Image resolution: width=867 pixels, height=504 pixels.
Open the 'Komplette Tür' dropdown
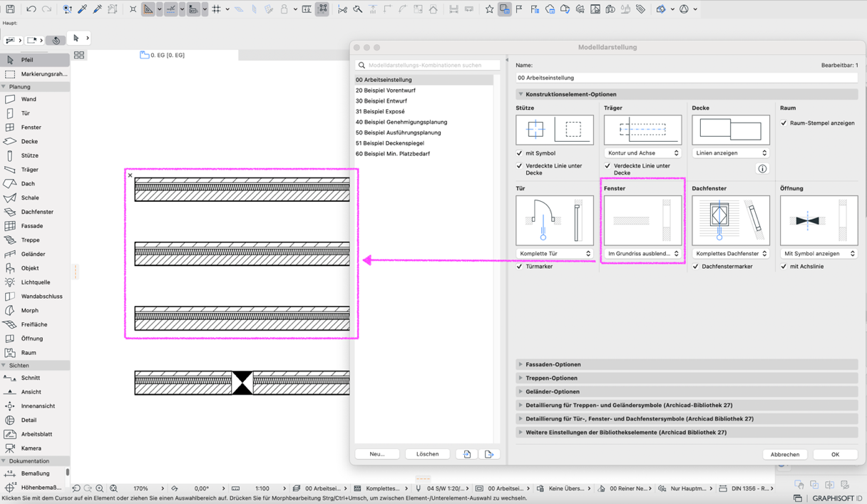555,254
